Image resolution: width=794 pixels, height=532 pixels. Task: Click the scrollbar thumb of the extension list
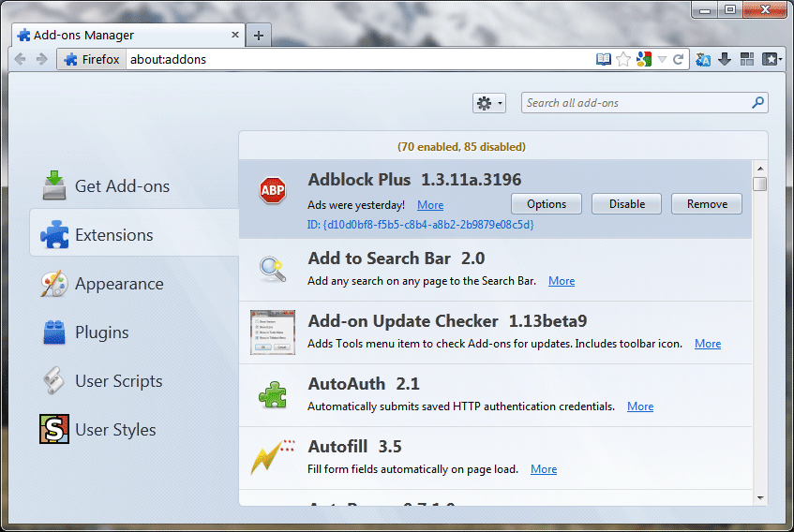pos(760,184)
